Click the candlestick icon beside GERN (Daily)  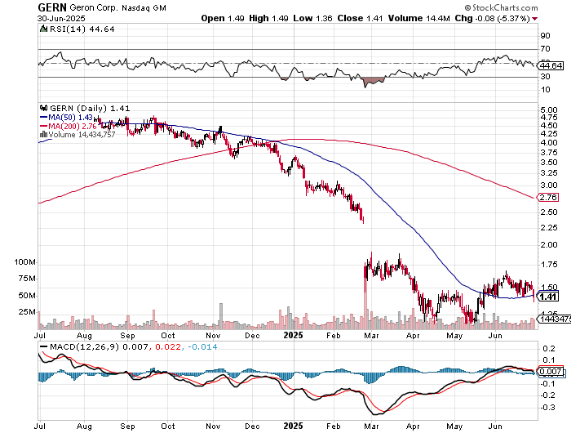(44, 108)
